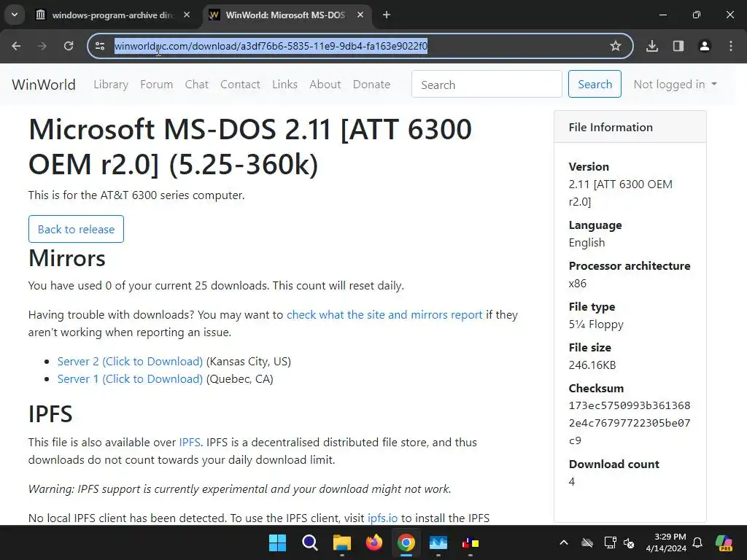Close the WinWorld MS-DOS tab

(360, 15)
